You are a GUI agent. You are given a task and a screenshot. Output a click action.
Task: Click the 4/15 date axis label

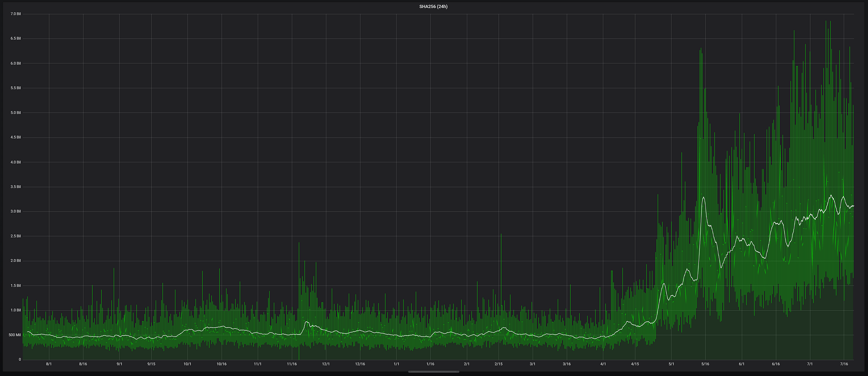pyautogui.click(x=635, y=364)
